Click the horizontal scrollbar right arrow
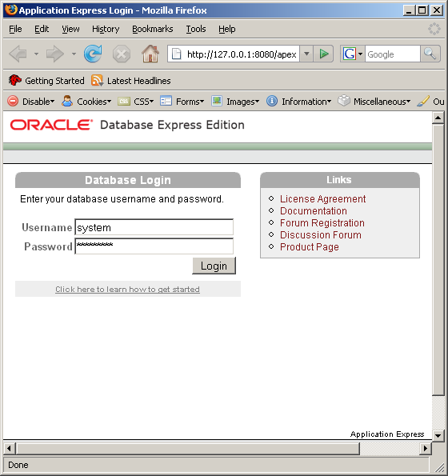 point(426,448)
